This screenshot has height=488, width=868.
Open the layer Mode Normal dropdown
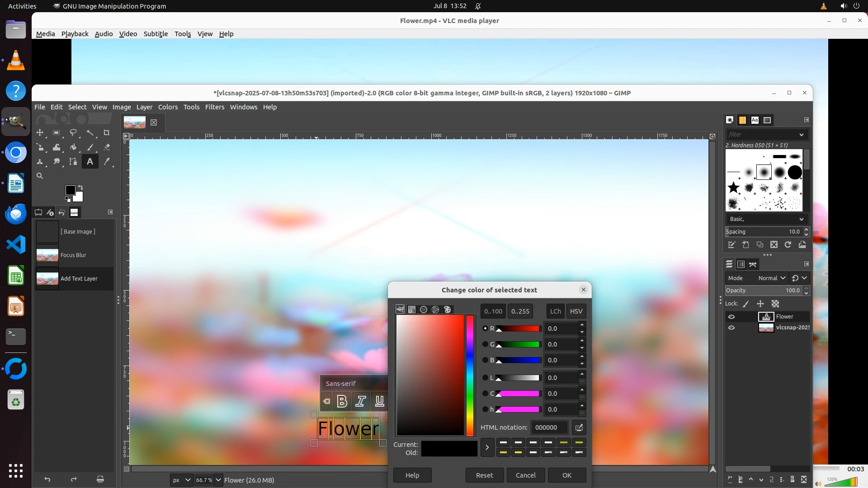tap(772, 278)
